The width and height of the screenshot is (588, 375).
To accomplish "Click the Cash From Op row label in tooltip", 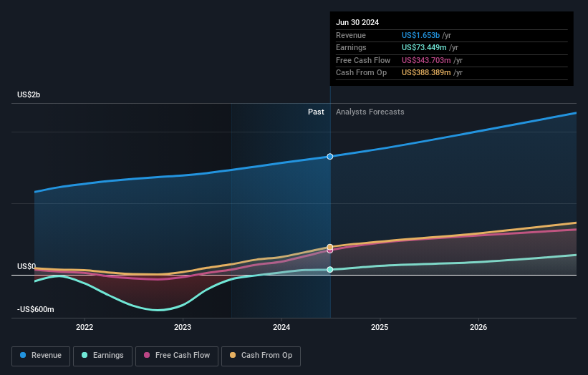I will [361, 73].
